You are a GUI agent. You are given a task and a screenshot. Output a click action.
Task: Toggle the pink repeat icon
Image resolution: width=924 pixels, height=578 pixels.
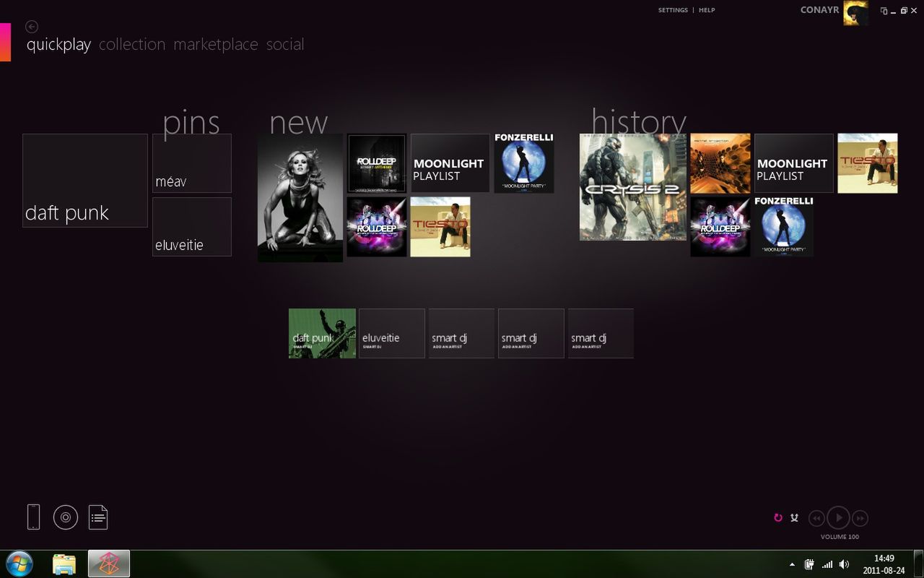click(x=778, y=517)
